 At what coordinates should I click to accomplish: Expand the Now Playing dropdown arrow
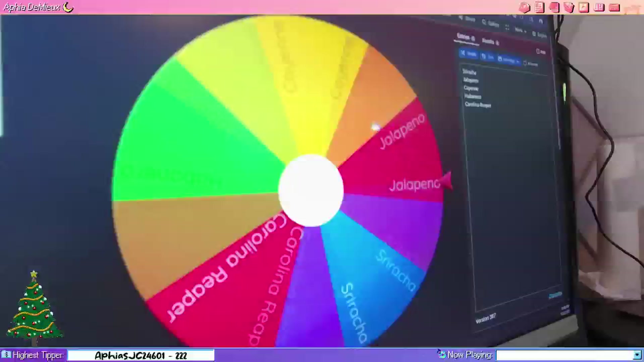tap(637, 355)
